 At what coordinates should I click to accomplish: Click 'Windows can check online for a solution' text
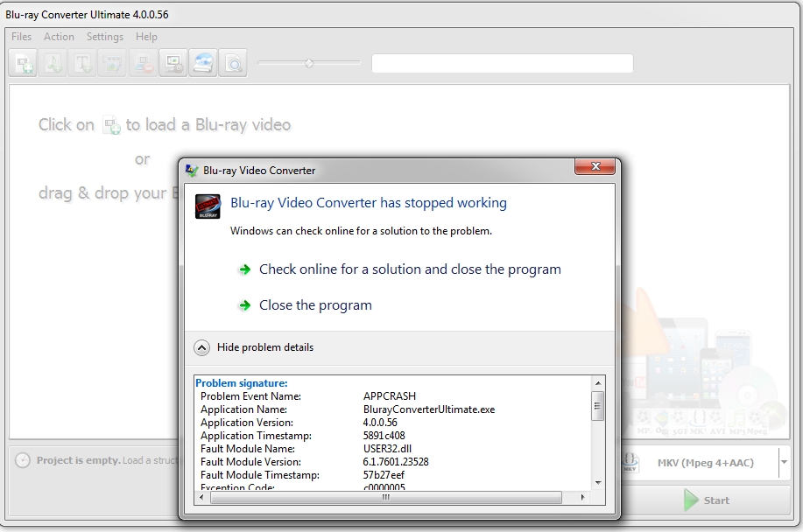point(361,231)
